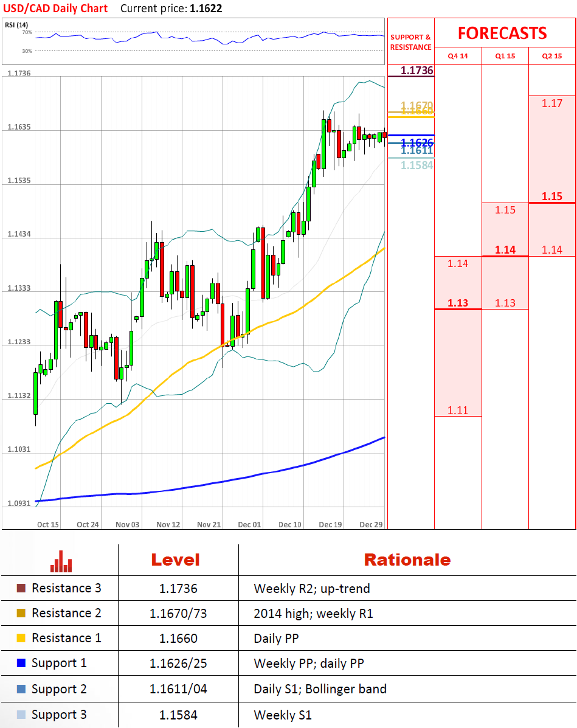Click the 1.1233 price axis label
The width and height of the screenshot is (577, 728).
click(x=19, y=342)
